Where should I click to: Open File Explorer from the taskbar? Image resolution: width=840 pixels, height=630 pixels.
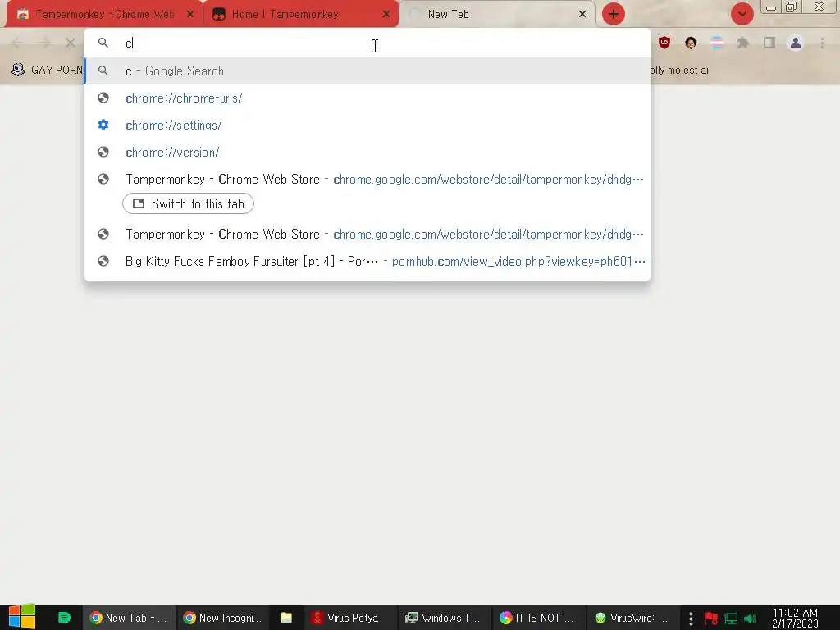coord(286,618)
